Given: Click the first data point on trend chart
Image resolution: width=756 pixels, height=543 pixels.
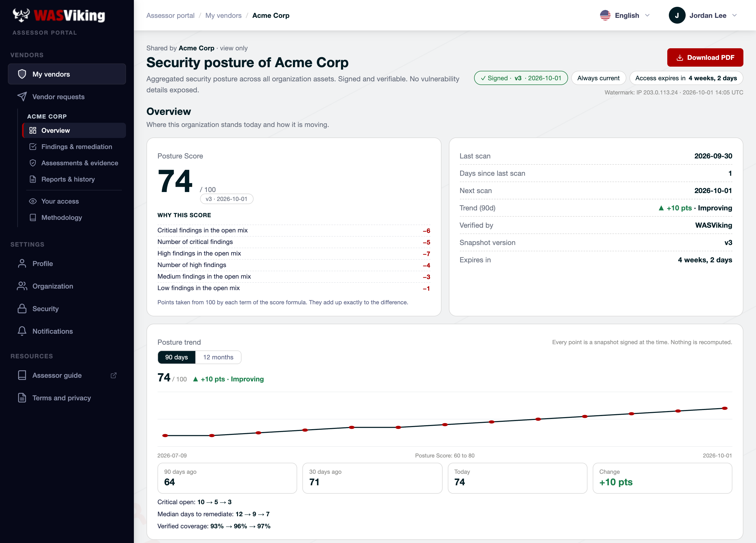Looking at the screenshot, I should (x=165, y=435).
